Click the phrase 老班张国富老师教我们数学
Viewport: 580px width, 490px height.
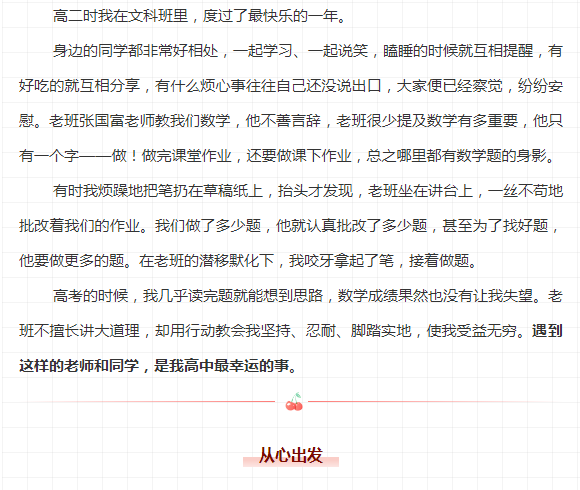pyautogui.click(x=139, y=121)
